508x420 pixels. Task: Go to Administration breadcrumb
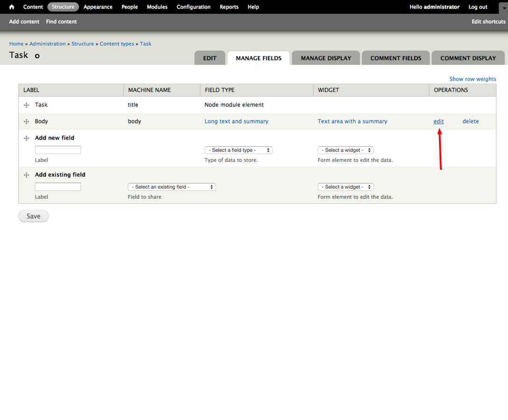pyautogui.click(x=47, y=44)
